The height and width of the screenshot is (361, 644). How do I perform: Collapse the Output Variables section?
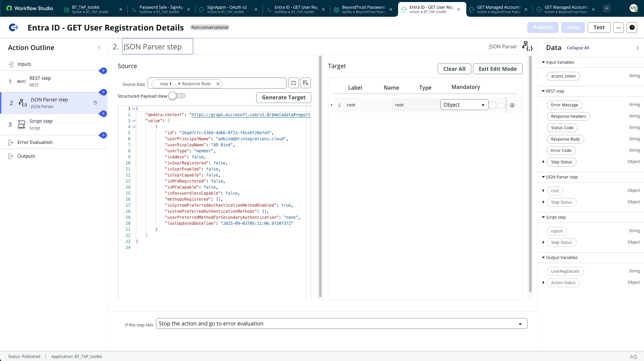click(543, 258)
